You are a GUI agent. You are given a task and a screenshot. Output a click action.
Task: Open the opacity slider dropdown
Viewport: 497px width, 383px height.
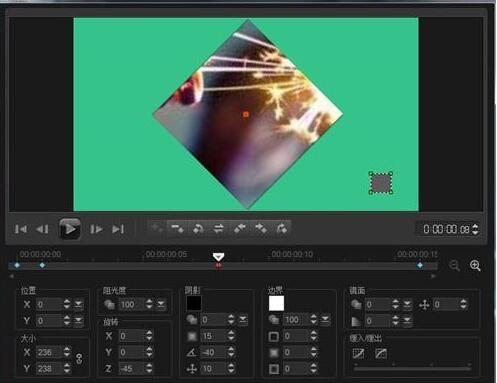(x=161, y=304)
